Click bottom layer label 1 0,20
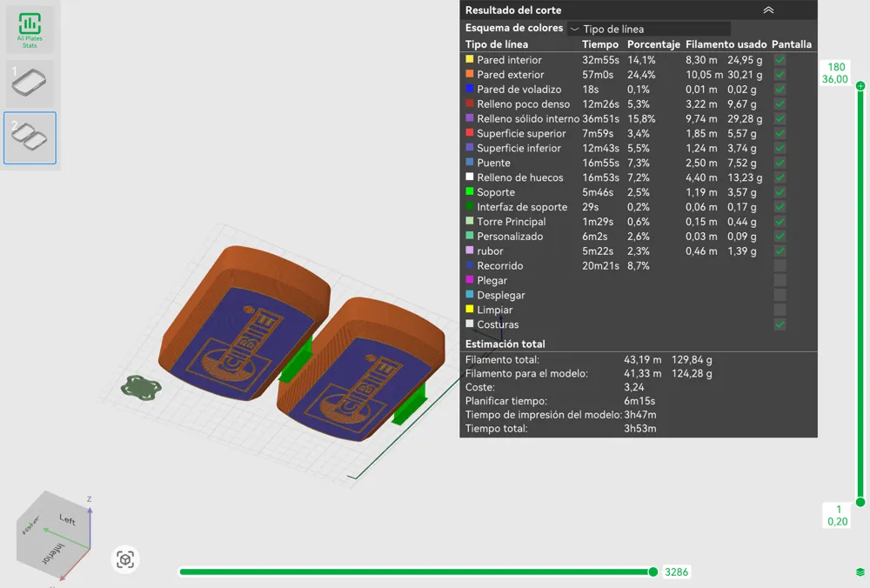 pos(837,515)
